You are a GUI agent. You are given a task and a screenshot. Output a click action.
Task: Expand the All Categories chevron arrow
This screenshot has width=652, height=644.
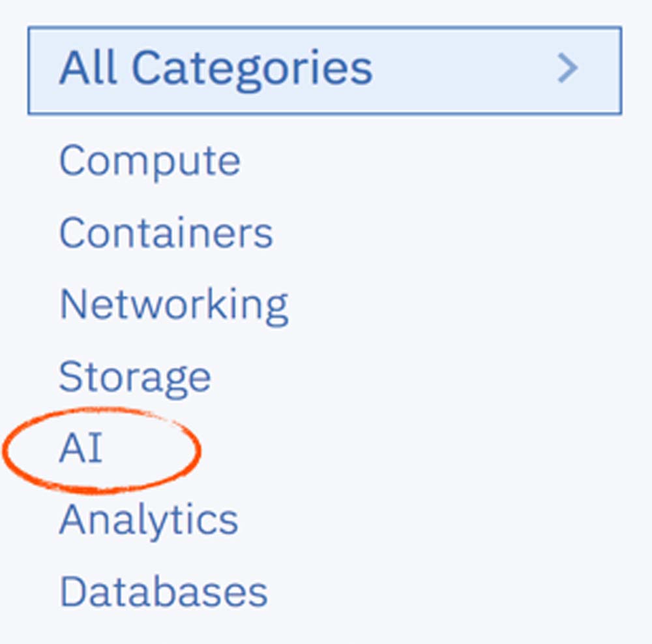(x=567, y=69)
